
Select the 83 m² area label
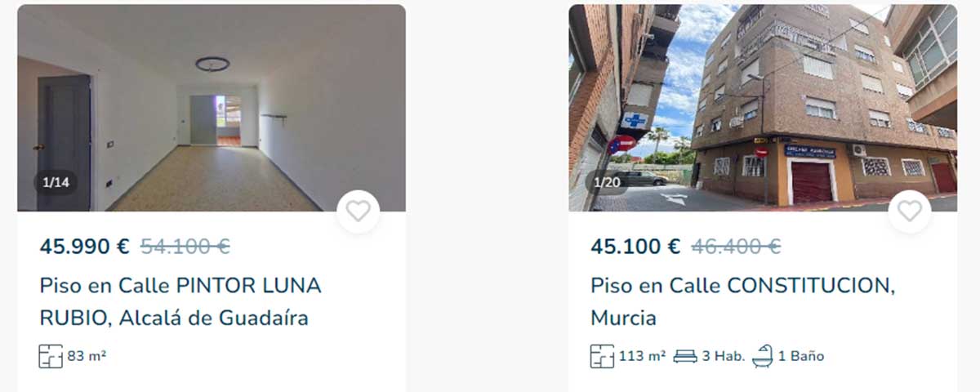coord(87,356)
